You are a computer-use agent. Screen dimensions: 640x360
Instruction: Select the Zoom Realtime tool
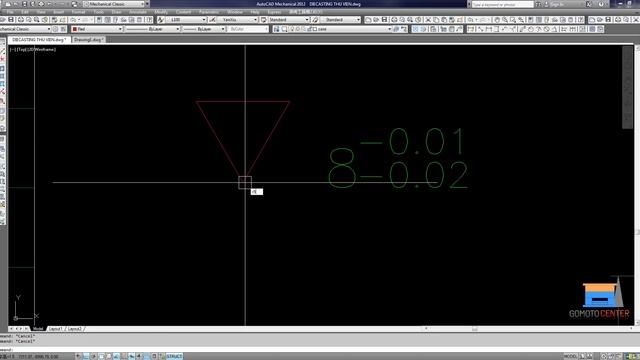pos(505,20)
